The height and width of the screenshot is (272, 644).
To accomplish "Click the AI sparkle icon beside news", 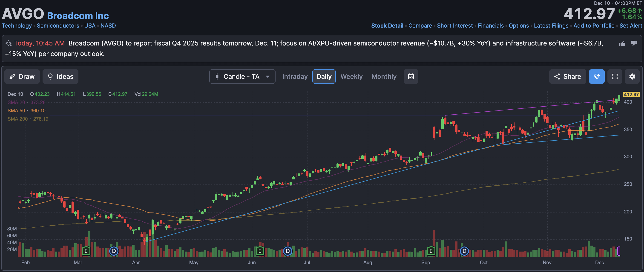I will coord(9,43).
